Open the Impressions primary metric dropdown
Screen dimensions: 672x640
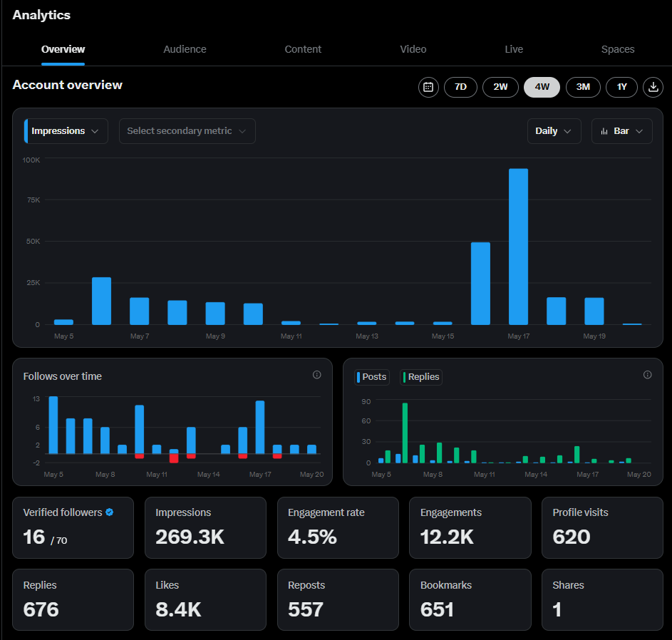click(x=66, y=130)
